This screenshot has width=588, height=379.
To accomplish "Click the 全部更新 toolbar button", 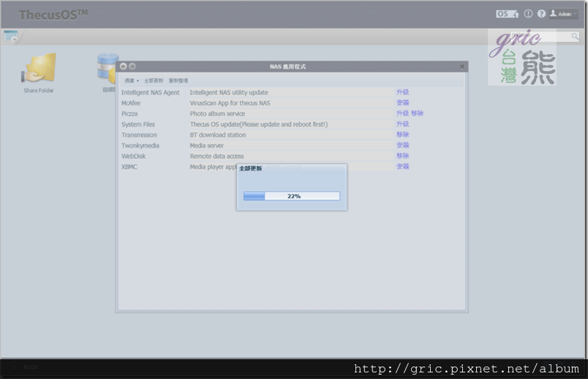I will click(154, 80).
